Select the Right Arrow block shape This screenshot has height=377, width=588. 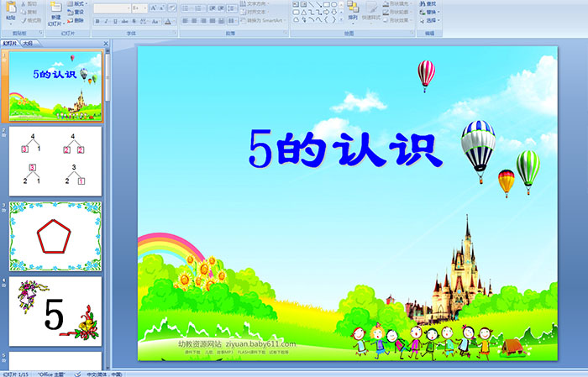point(327,12)
